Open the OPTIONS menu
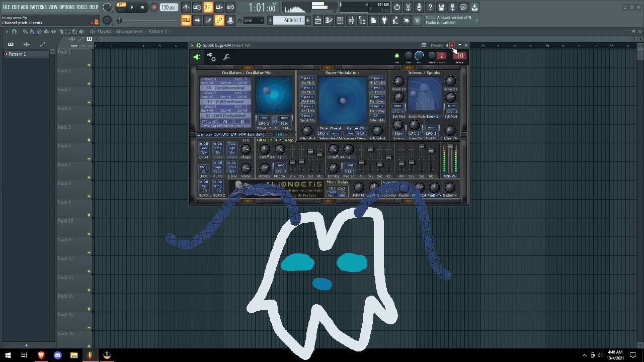This screenshot has height=362, width=644. [x=67, y=7]
